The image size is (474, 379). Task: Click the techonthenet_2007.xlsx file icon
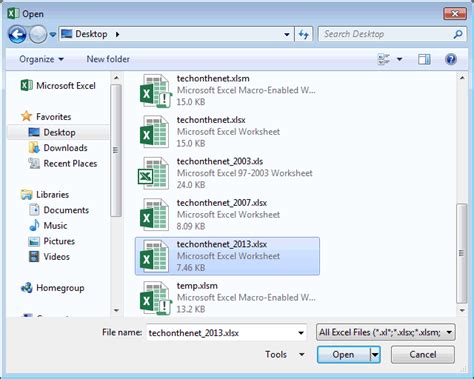point(154,215)
